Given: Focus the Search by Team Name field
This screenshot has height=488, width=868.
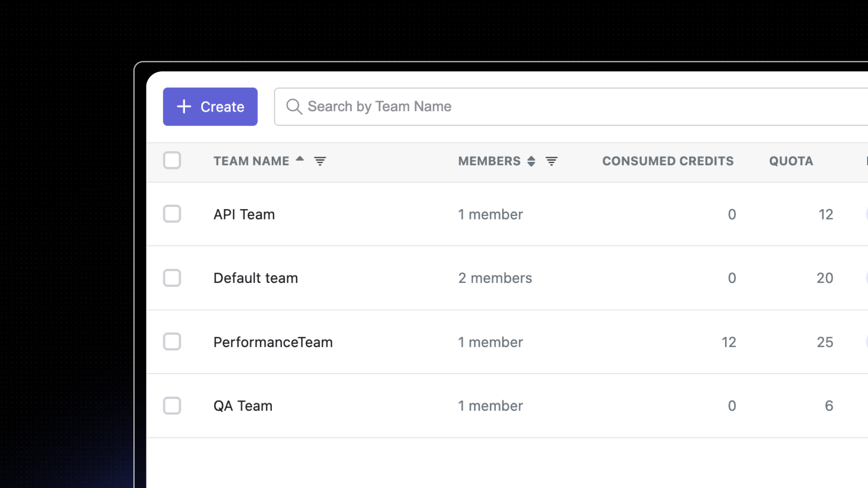Looking at the screenshot, I should click(x=542, y=107).
